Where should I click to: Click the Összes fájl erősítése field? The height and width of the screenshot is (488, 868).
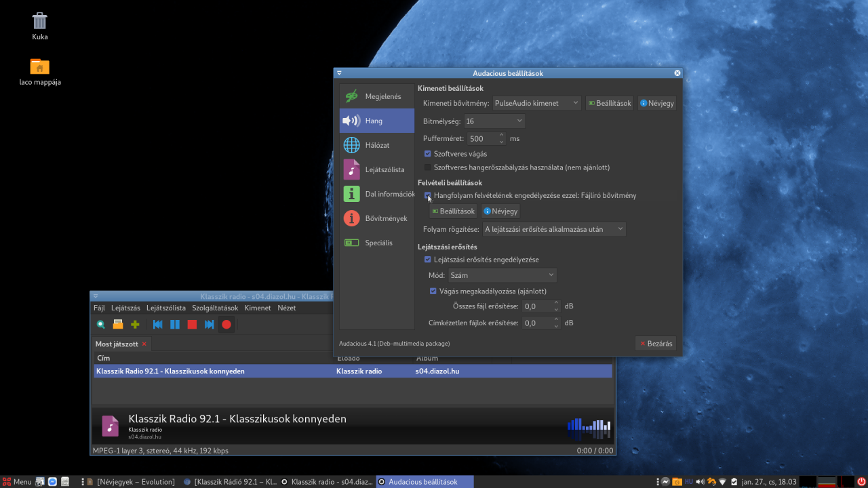[x=537, y=306]
